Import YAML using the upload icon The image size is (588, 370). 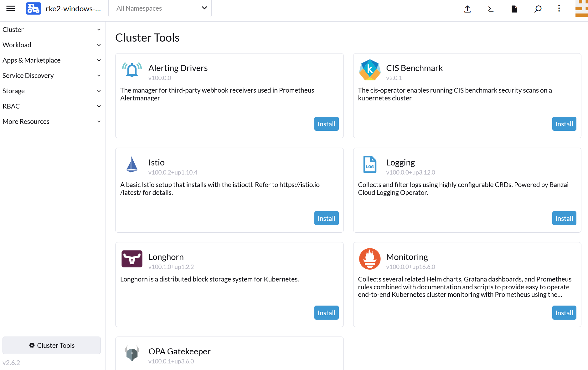click(x=467, y=9)
